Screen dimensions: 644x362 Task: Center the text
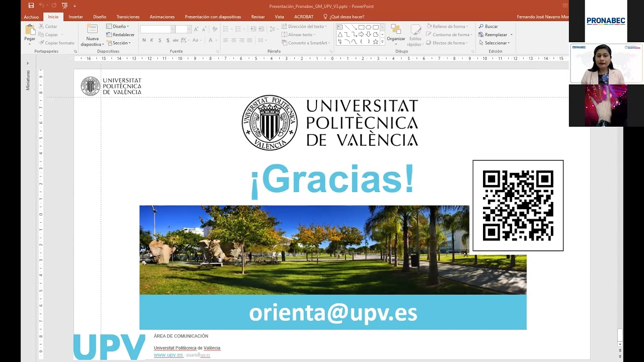point(233,40)
